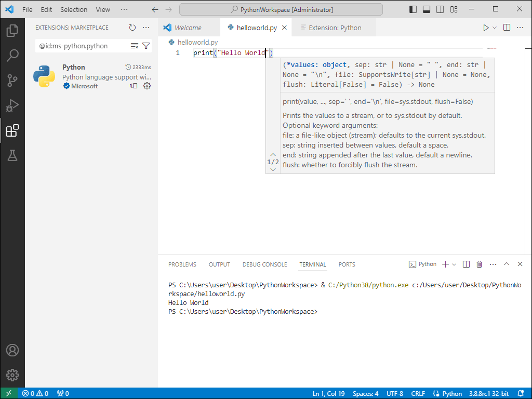This screenshot has height=399, width=532.
Task: Open the Manage gear in activity bar
Action: coord(12,375)
